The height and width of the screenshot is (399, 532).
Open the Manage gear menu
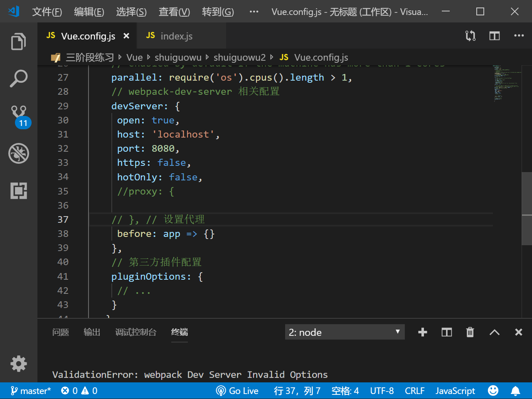[18, 364]
